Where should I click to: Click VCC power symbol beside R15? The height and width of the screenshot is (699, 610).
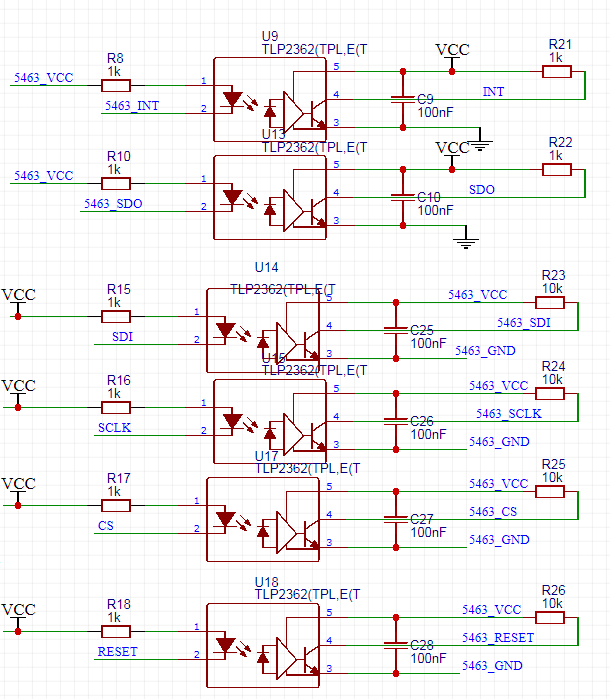click(x=18, y=304)
